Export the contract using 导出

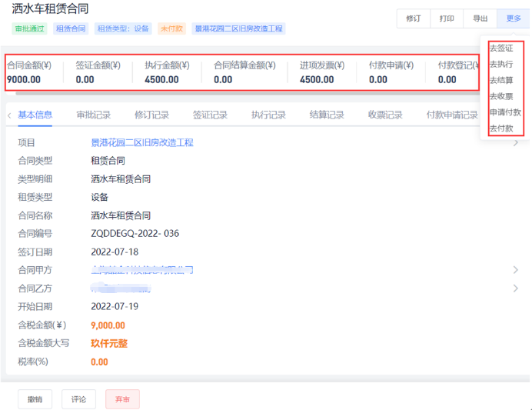tap(480, 18)
